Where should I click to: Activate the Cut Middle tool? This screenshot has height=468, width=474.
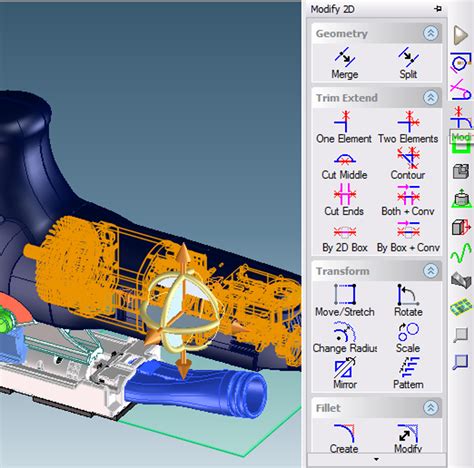click(x=345, y=166)
